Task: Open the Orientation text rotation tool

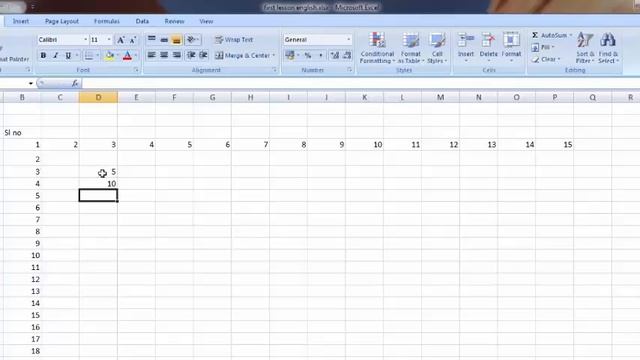Action: pyautogui.click(x=193, y=39)
